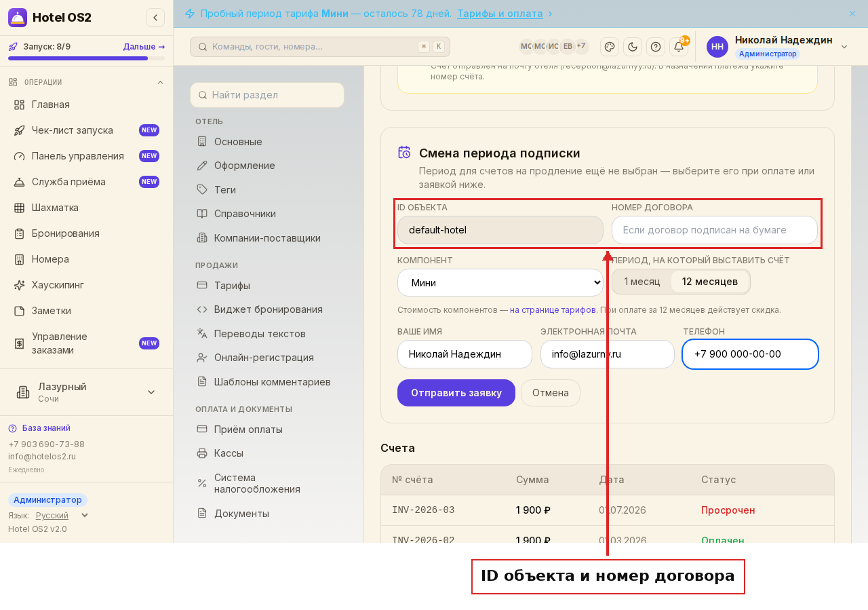
Task: Click the Телефон input field
Action: click(x=750, y=354)
